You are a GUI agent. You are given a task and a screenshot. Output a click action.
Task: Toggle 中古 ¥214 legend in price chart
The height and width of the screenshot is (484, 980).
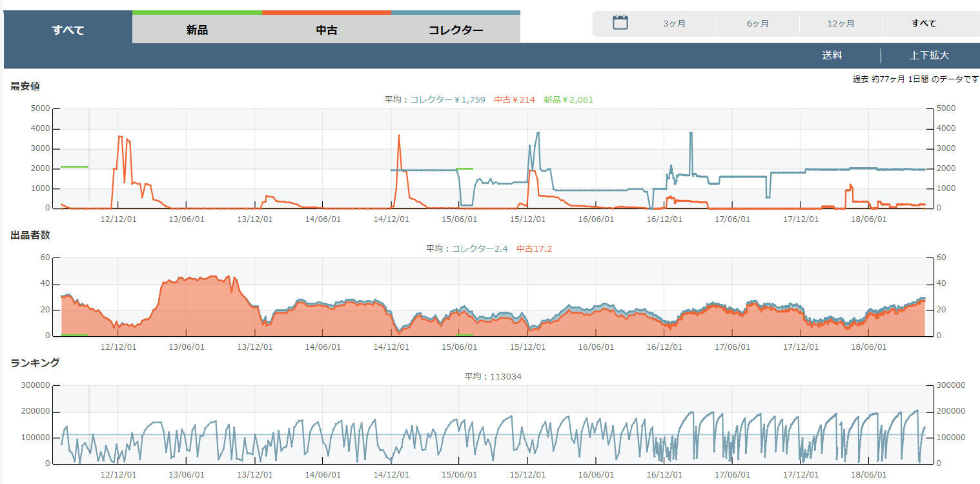515,100
